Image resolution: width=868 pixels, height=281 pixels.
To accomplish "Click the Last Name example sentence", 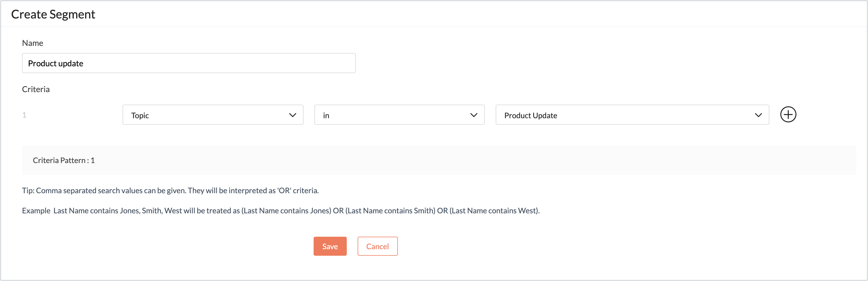I will pyautogui.click(x=280, y=211).
